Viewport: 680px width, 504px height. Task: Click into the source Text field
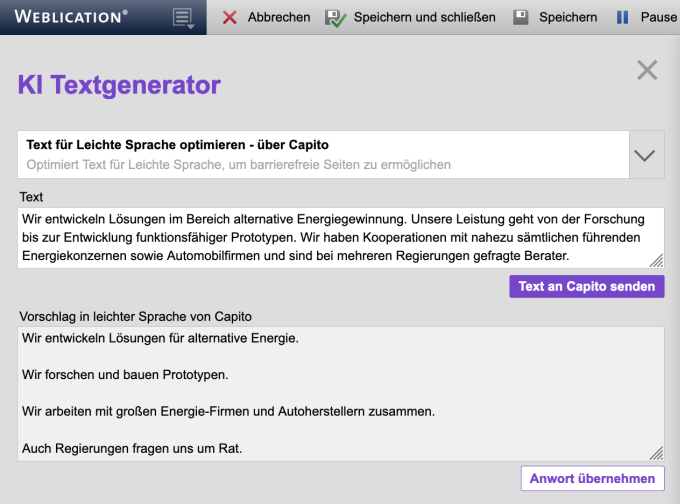point(341,238)
